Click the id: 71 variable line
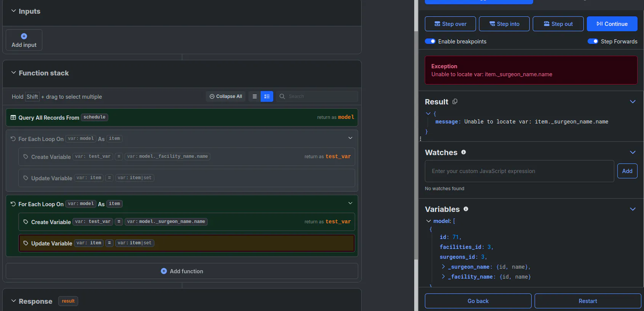 450,237
